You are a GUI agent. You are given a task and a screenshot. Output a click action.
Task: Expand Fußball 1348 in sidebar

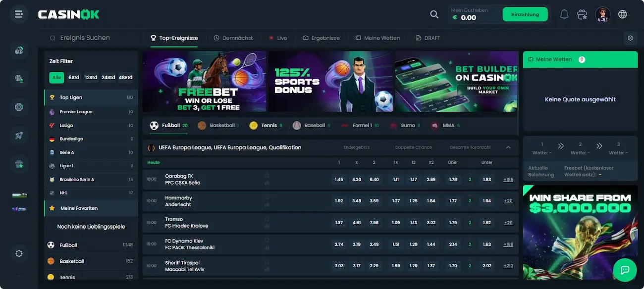(x=91, y=245)
